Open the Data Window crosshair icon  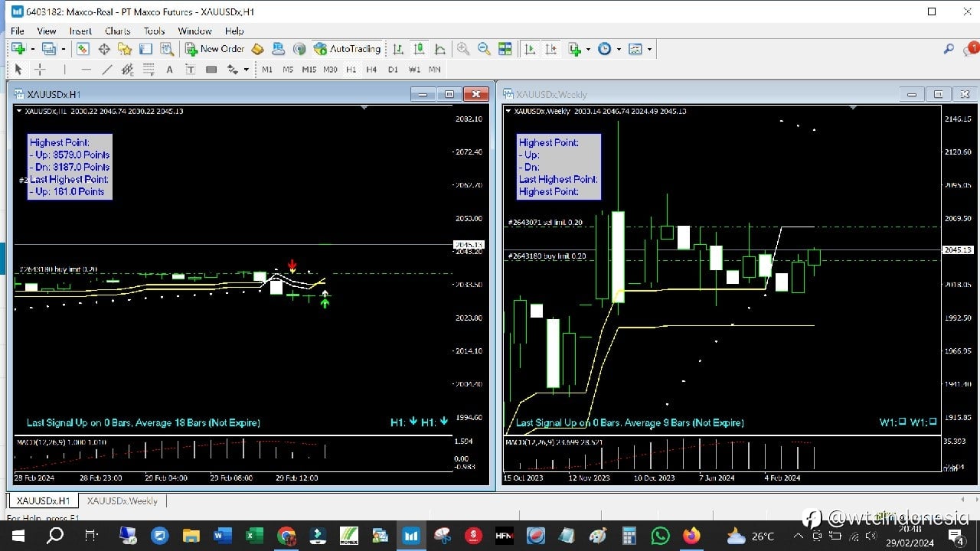pos(104,49)
